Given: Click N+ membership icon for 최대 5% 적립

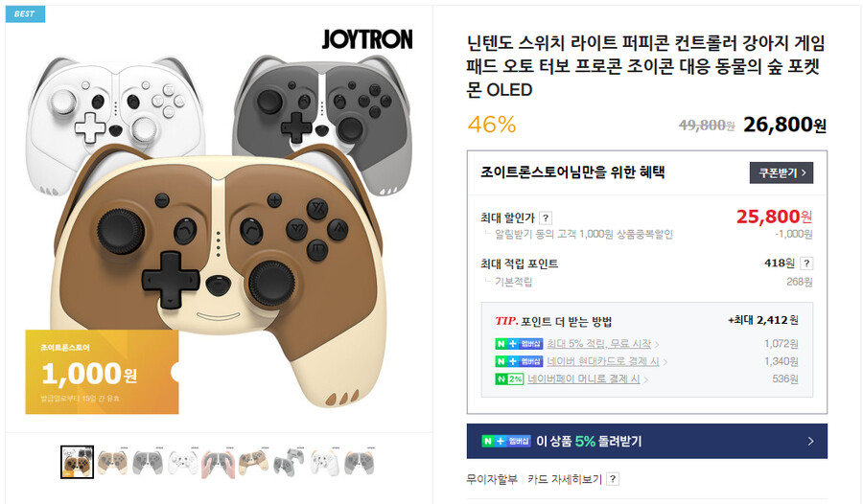Looking at the screenshot, I should pyautogui.click(x=519, y=344).
